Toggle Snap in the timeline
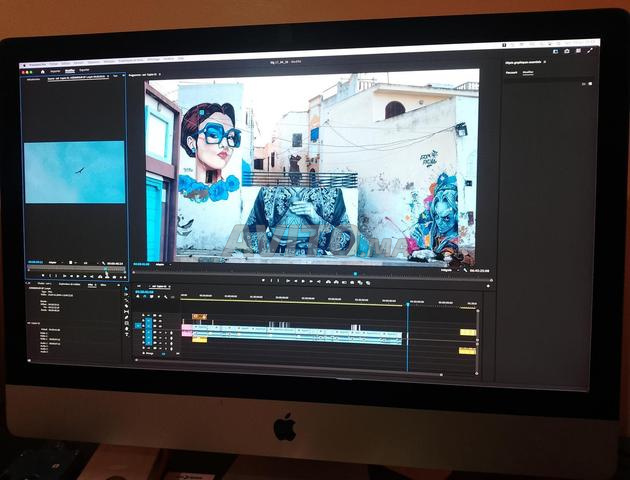This screenshot has width=630, height=480. coord(145,296)
